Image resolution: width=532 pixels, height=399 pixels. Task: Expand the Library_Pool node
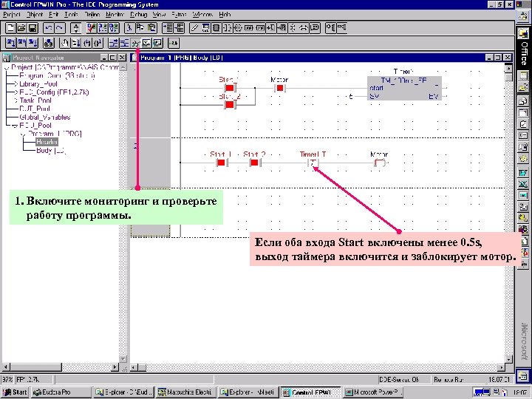[16, 83]
